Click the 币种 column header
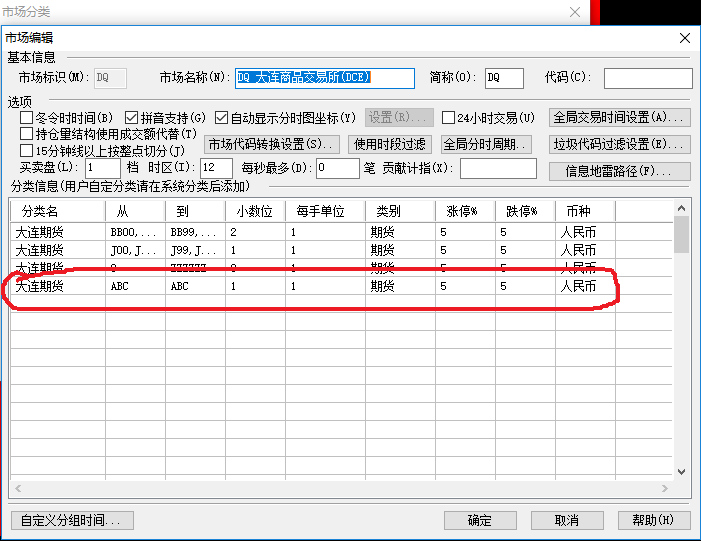Viewport: 701px width, 541px height. 585,211
